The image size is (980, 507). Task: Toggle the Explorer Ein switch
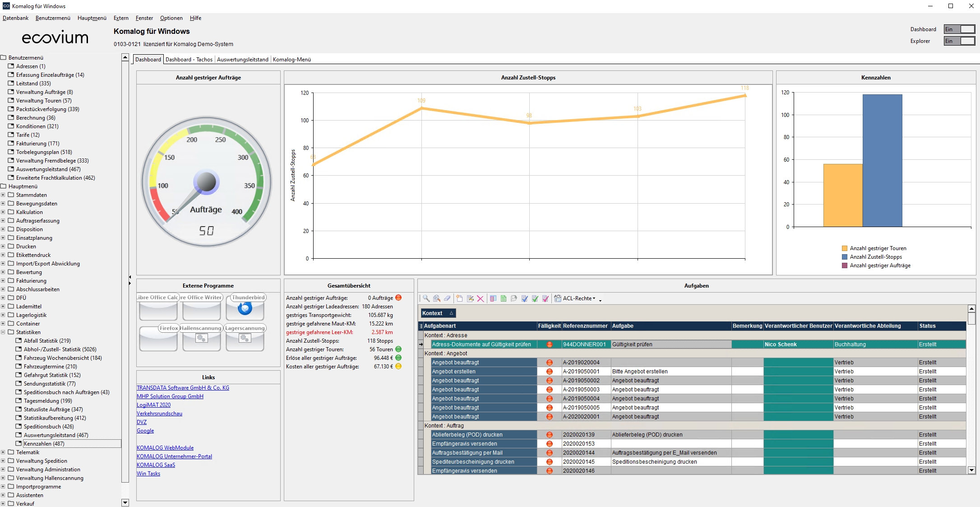(959, 41)
